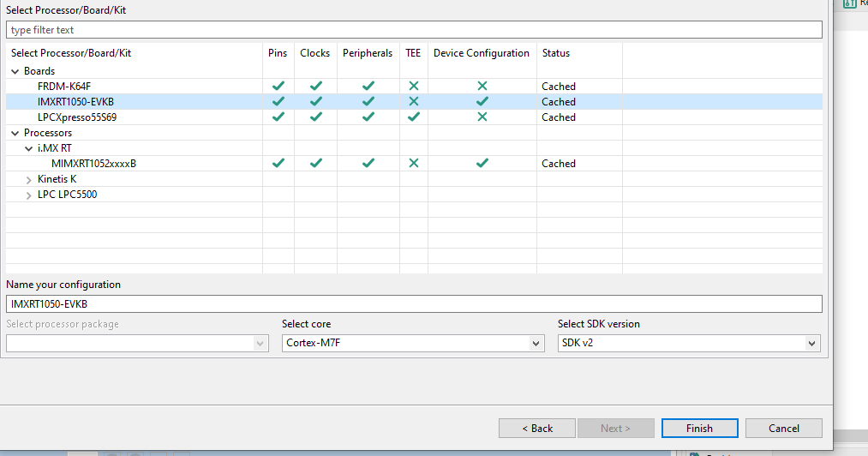The width and height of the screenshot is (868, 456).
Task: Focus the filter text search field
Action: click(414, 30)
